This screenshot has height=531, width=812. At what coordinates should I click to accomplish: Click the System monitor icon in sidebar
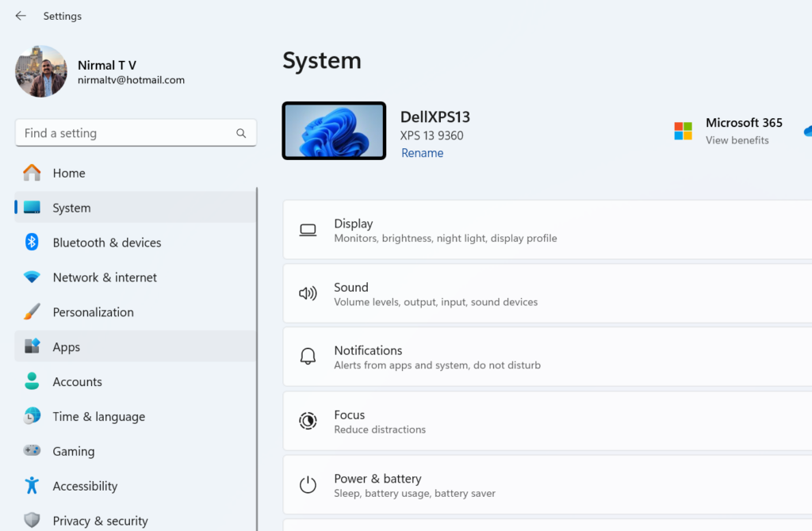[32, 208]
